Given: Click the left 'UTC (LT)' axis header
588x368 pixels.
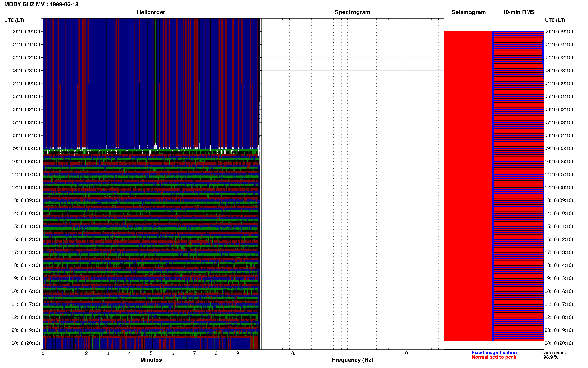Looking at the screenshot, I should coord(14,20).
